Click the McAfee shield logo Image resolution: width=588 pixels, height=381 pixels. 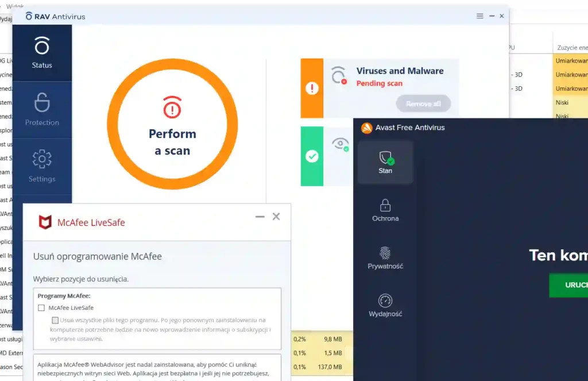point(45,222)
